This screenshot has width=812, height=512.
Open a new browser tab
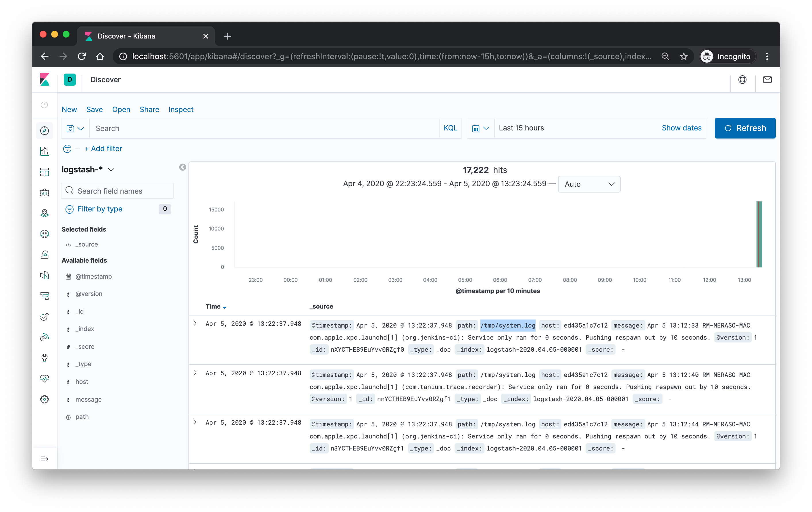tap(227, 36)
